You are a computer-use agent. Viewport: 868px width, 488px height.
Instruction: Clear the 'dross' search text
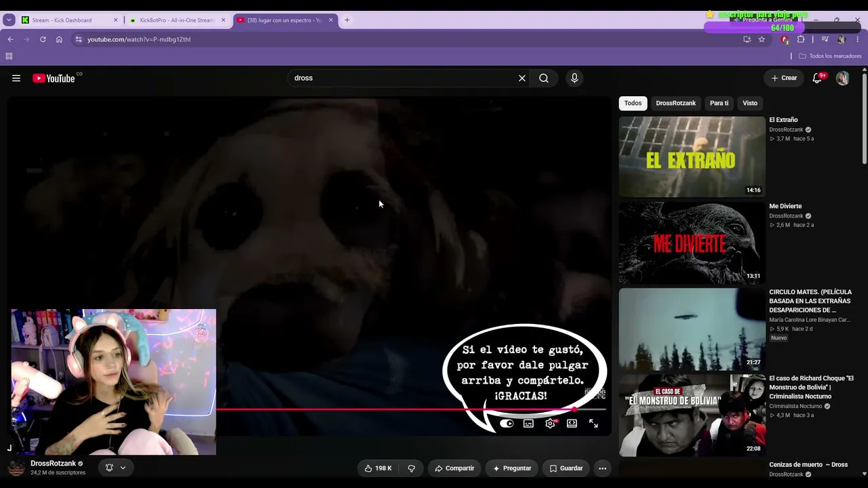522,78
